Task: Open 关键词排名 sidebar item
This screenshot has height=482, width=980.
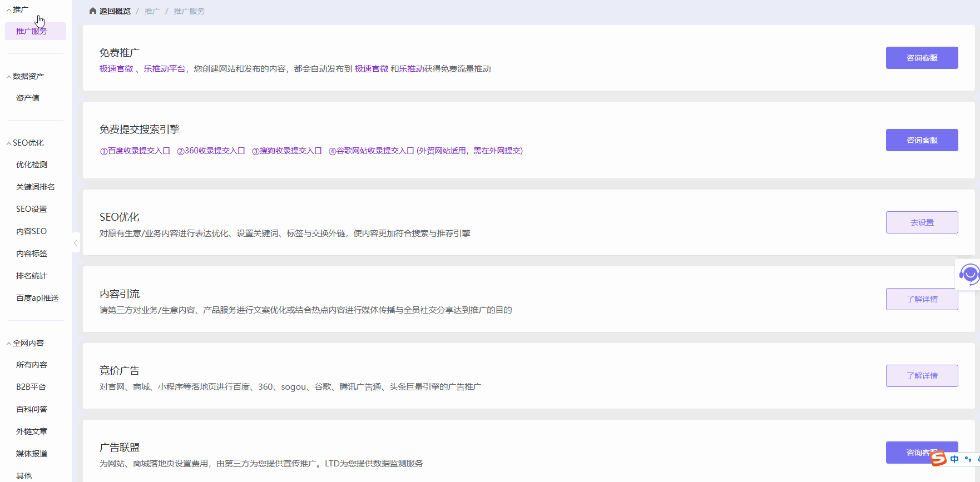Action: coord(36,187)
